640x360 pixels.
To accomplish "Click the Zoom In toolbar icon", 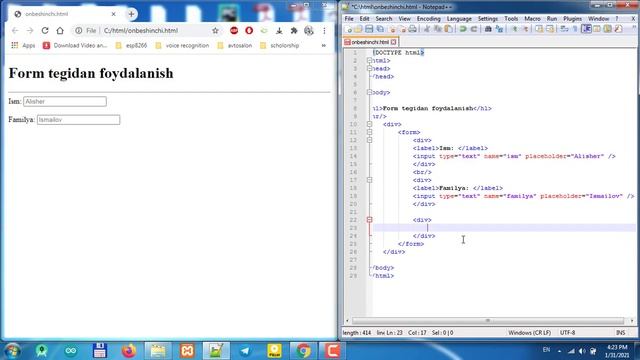I will [x=514, y=29].
